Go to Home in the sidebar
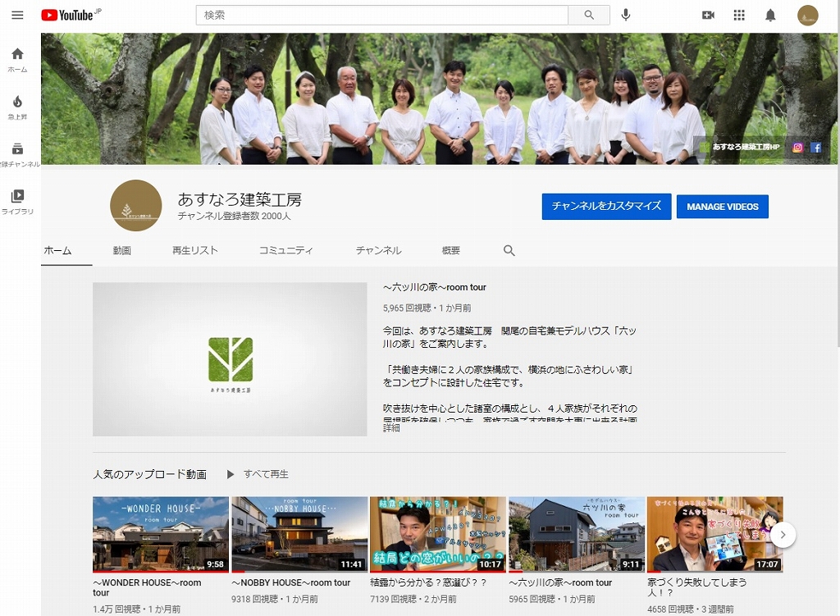The width and height of the screenshot is (840, 616). (x=17, y=60)
